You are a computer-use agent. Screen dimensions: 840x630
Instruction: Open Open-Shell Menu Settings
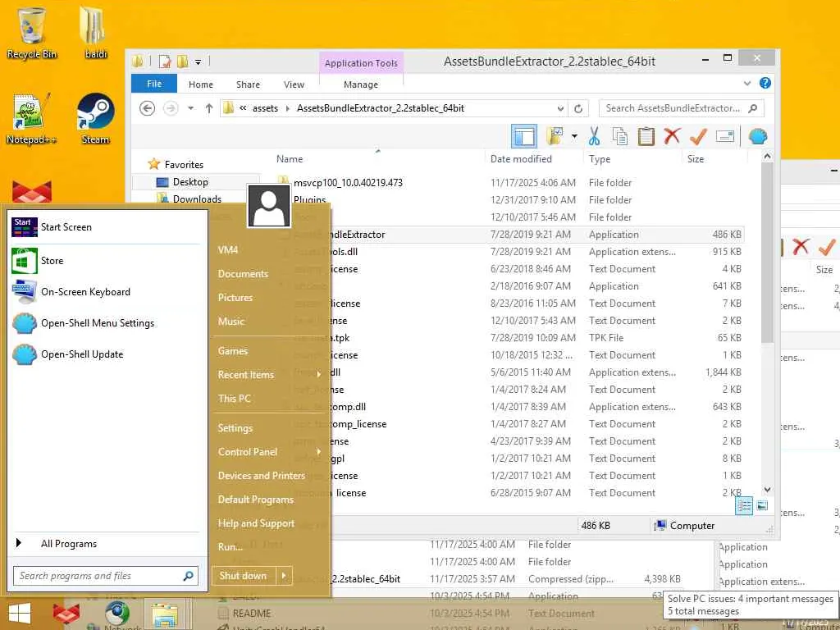pyautogui.click(x=106, y=323)
